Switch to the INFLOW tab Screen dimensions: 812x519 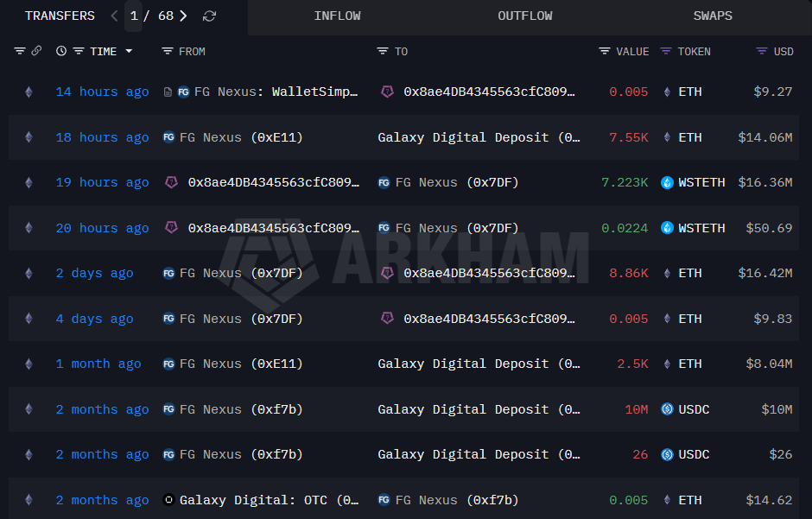coord(338,16)
